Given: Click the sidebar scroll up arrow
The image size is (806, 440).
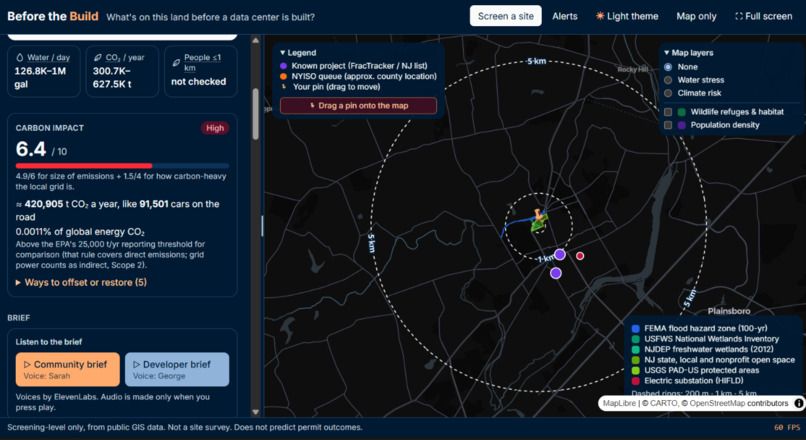Looking at the screenshot, I should (255, 40).
